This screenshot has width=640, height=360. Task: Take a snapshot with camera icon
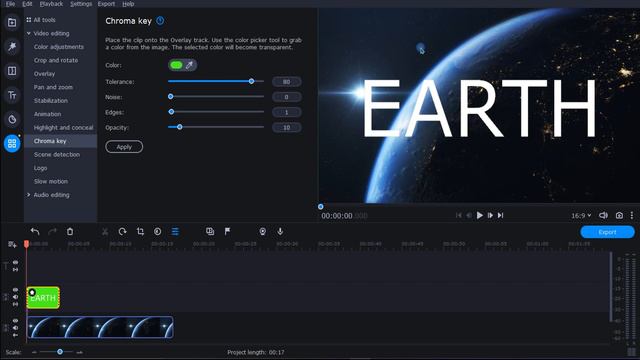[x=619, y=215]
